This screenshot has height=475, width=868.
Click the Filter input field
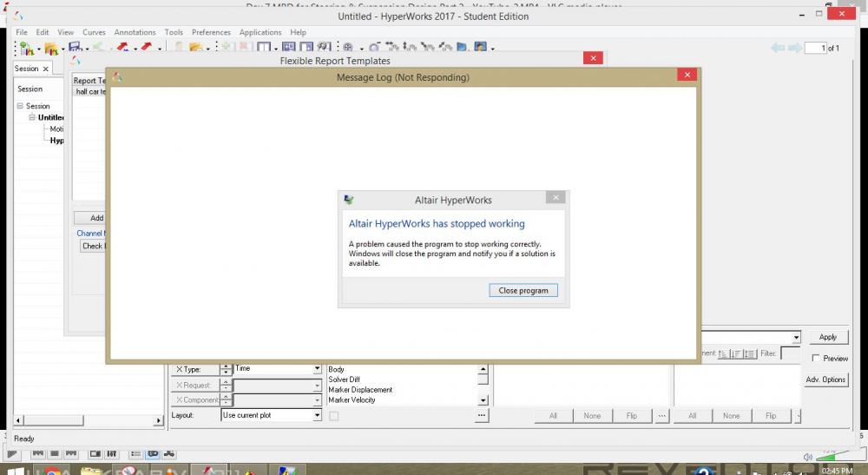[x=790, y=353]
